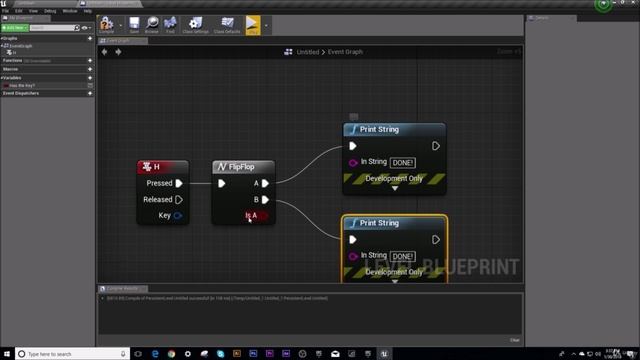
Task: Add a new macro with the plus icon
Action: (x=90, y=69)
